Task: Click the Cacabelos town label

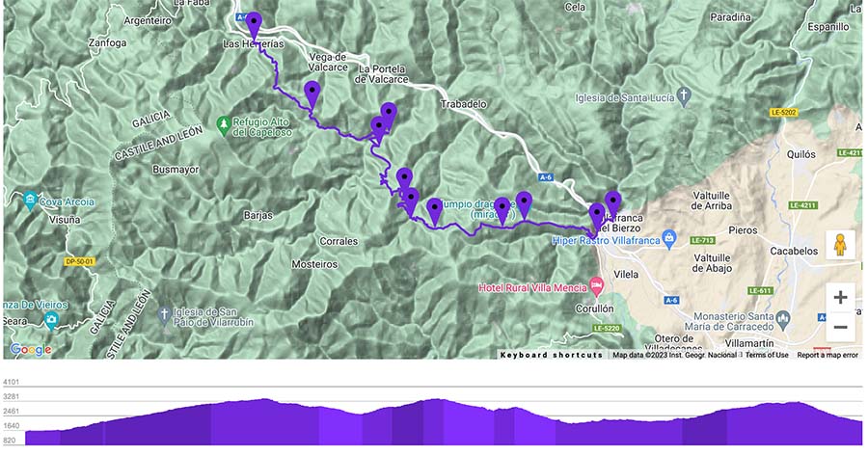Action: 794,251
